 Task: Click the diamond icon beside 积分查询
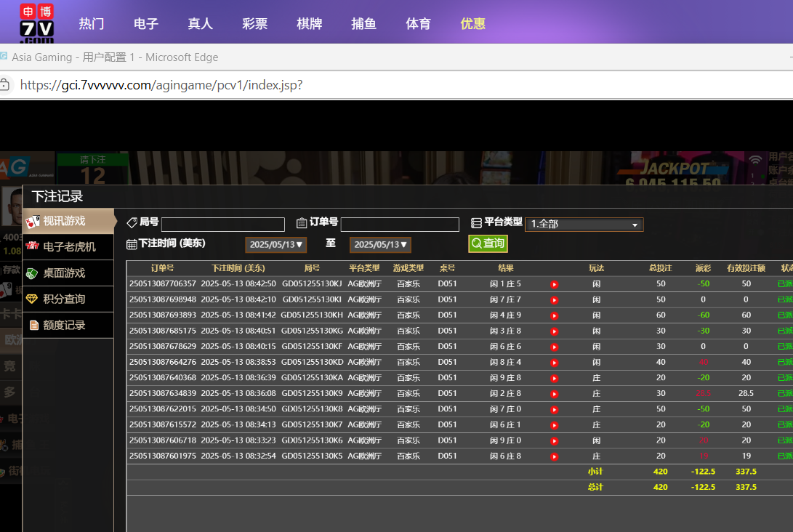[32, 299]
